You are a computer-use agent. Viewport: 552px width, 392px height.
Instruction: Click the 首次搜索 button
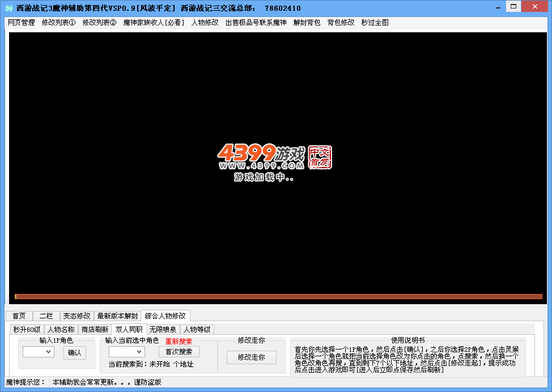pos(179,352)
